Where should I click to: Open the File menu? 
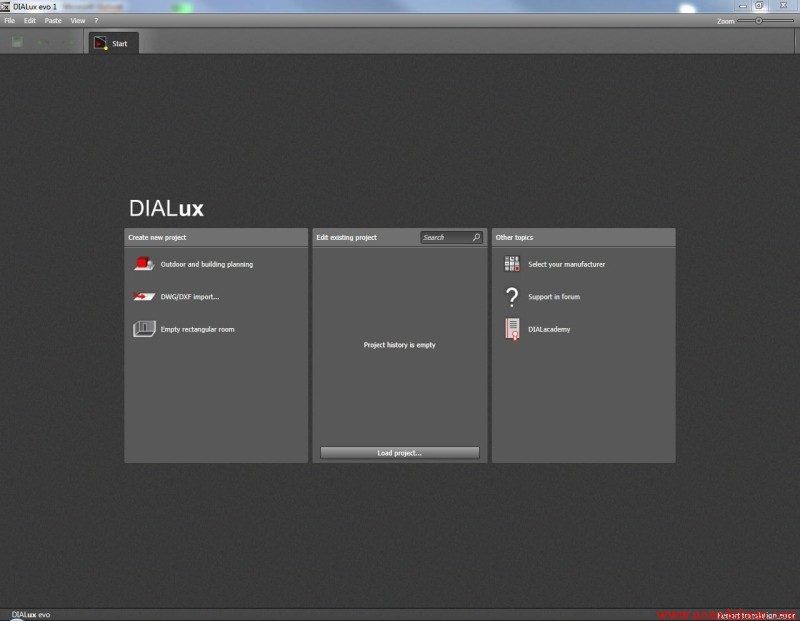tap(10, 20)
